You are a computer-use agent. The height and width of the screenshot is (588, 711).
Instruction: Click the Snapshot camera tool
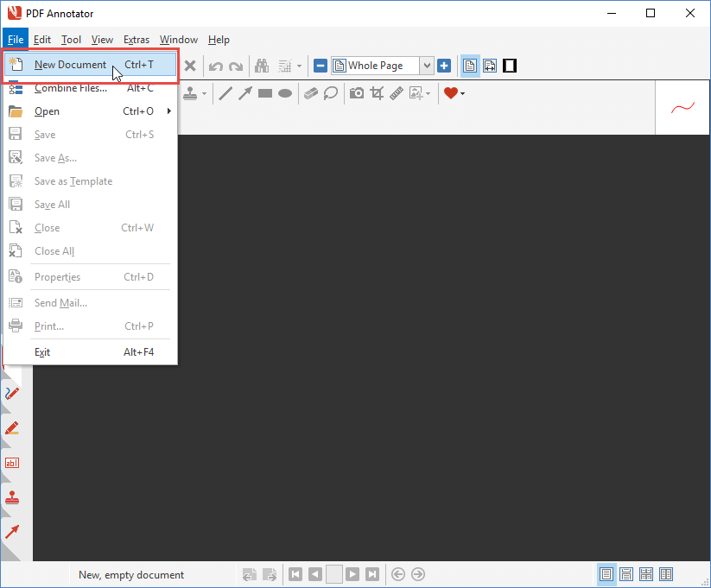[x=357, y=93]
